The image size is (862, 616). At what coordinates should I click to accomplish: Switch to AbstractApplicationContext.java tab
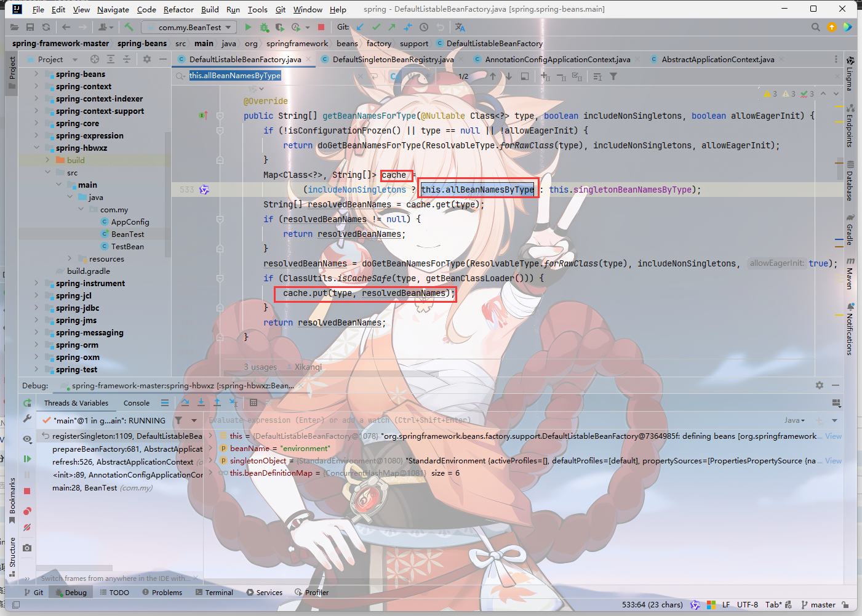(717, 60)
